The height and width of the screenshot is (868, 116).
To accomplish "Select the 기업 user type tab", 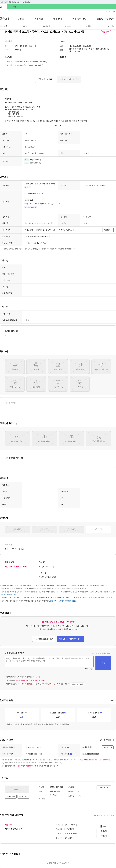I will [x=14, y=7].
